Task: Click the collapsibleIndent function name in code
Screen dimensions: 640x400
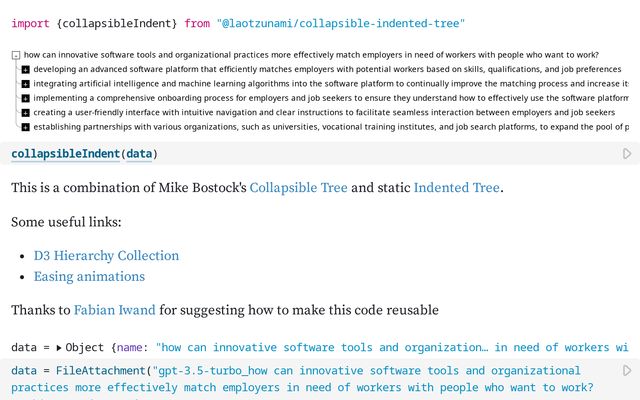Action: pyautogui.click(x=65, y=154)
